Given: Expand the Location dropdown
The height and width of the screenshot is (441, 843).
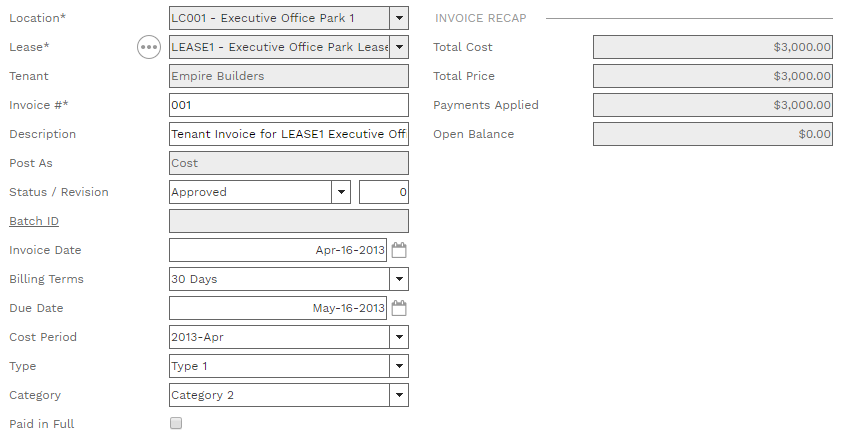Looking at the screenshot, I should point(399,18).
